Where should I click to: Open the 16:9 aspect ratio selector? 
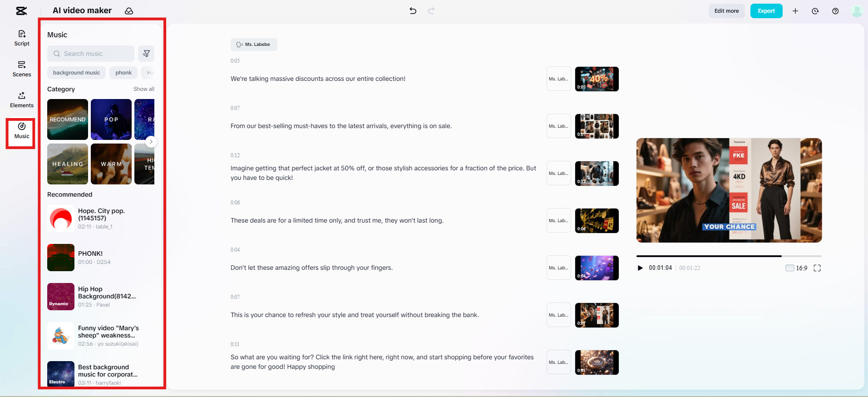pyautogui.click(x=797, y=268)
